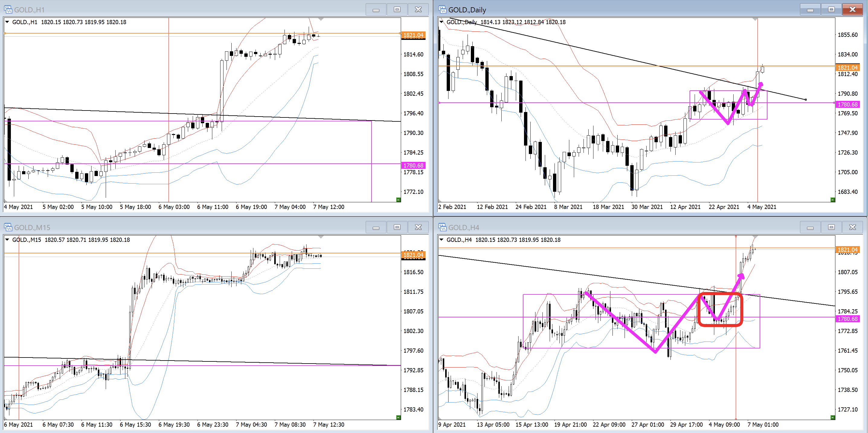Click the green corner indicator on M15 chart
This screenshot has height=433, width=868.
[398, 418]
